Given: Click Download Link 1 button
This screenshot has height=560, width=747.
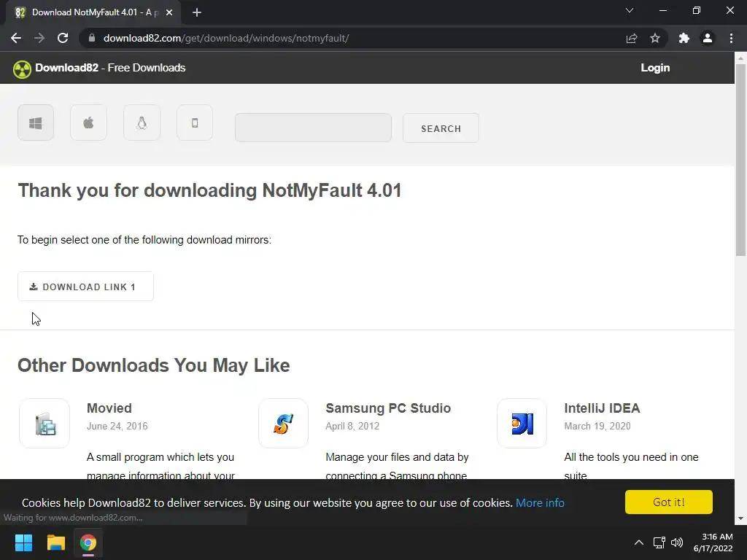Looking at the screenshot, I should coord(85,287).
